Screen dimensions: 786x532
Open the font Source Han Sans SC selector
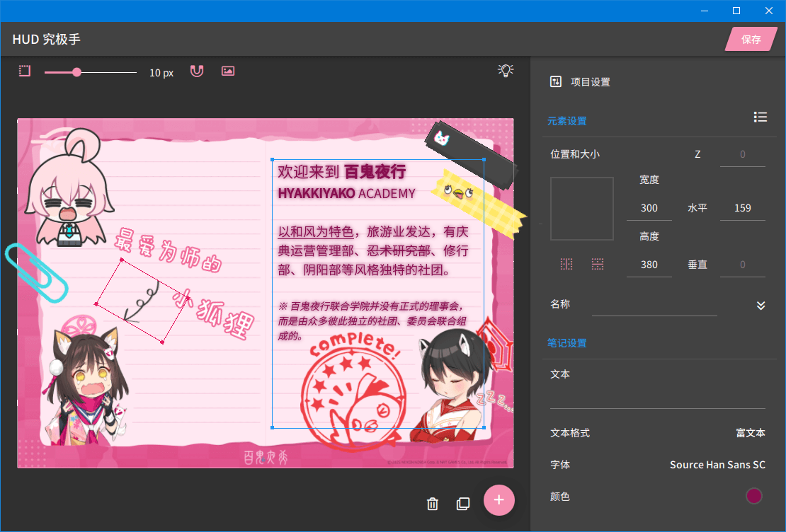point(717,465)
